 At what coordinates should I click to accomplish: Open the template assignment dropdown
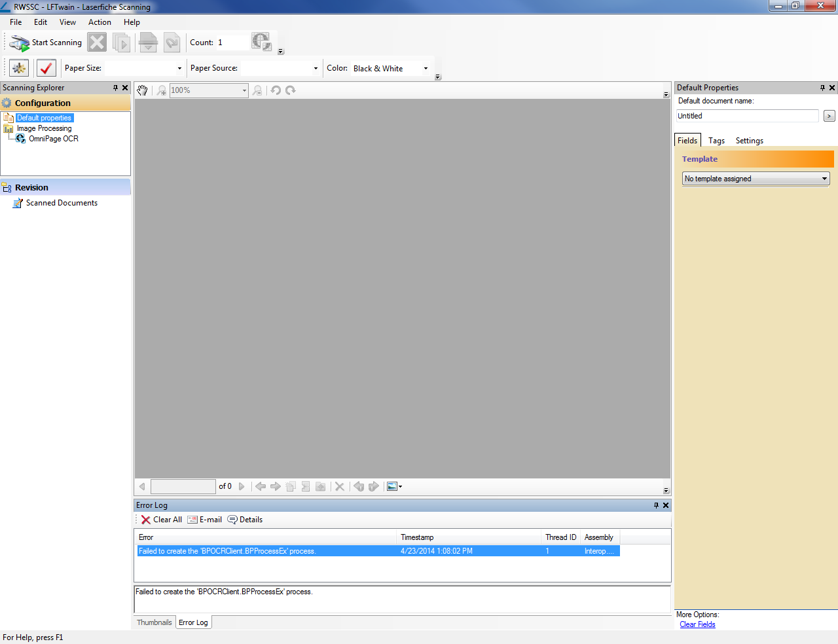point(824,179)
